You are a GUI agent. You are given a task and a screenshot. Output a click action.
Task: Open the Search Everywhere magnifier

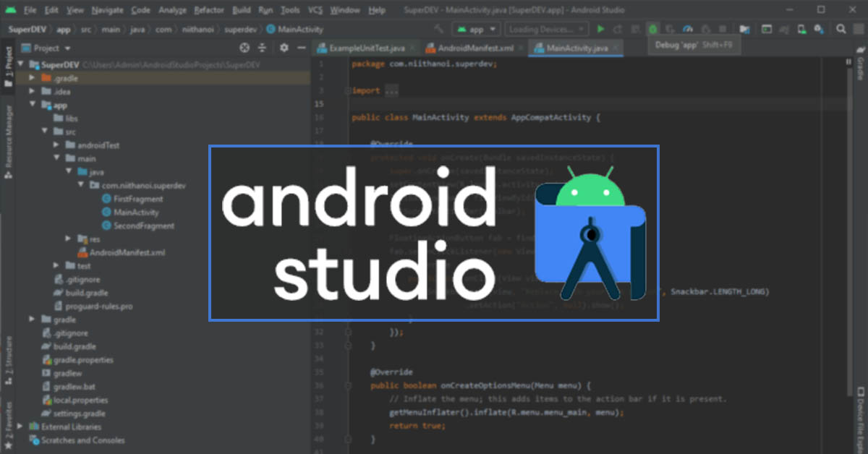click(841, 29)
